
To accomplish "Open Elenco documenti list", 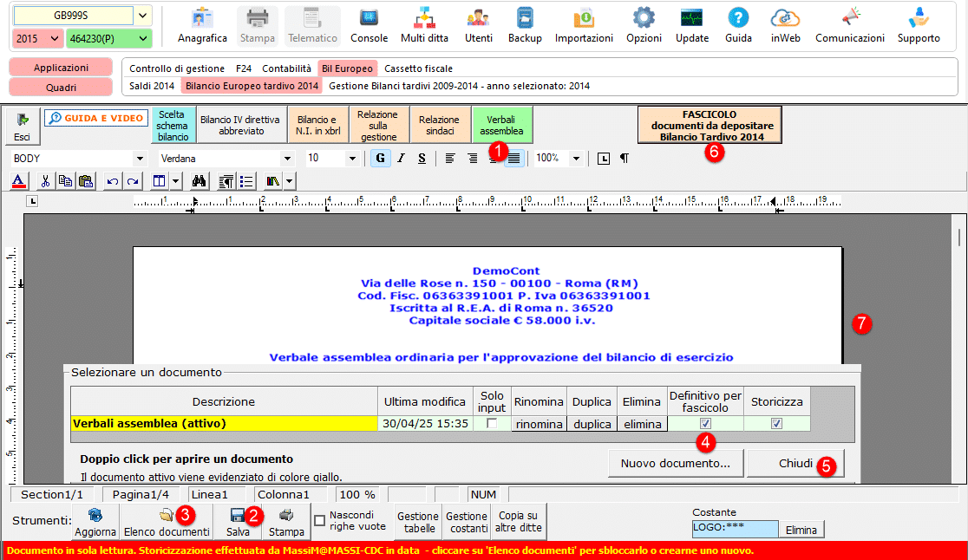I will (166, 523).
